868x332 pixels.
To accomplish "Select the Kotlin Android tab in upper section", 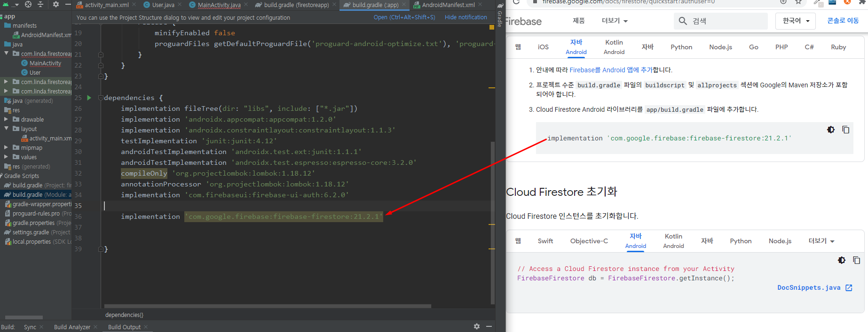I will 614,47.
